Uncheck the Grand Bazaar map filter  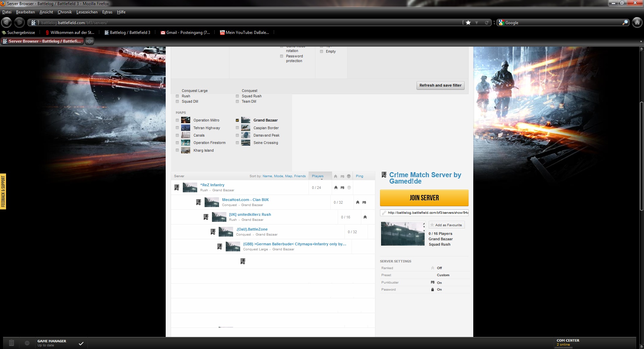click(237, 120)
